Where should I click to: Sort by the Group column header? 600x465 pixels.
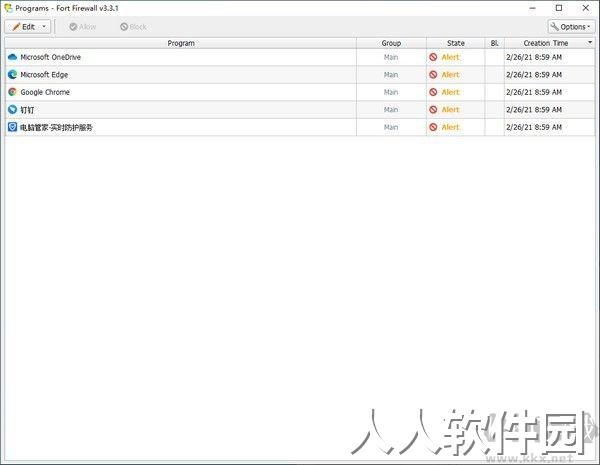(x=391, y=43)
